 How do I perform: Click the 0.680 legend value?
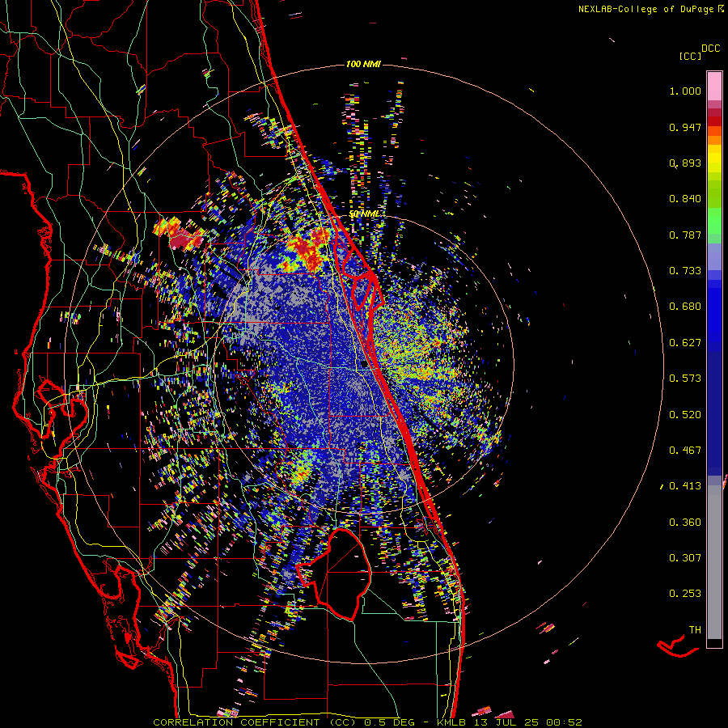(x=685, y=307)
